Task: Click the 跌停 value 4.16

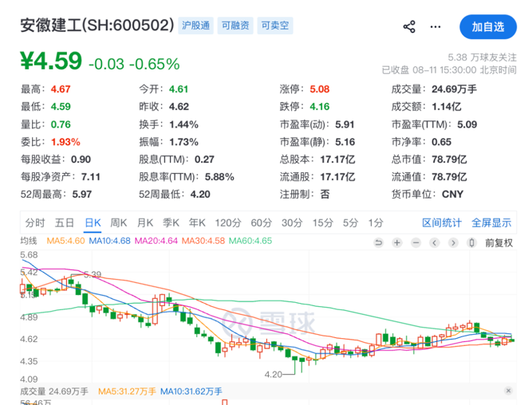Action: pyautogui.click(x=320, y=107)
